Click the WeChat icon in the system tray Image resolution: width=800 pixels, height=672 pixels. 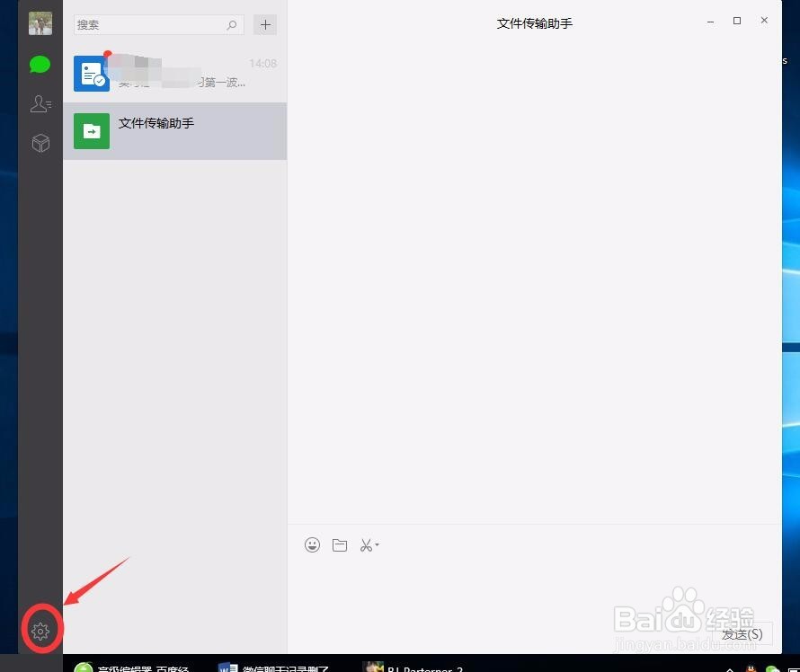click(772, 668)
